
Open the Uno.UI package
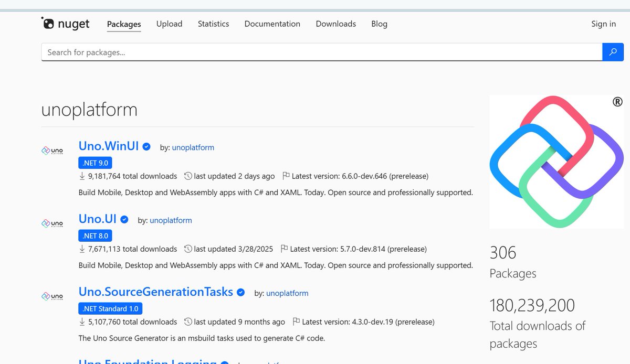point(98,219)
